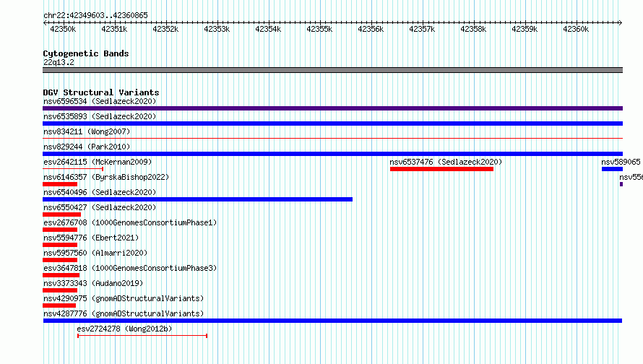Open esv2642115 (McKernan2009) label
This screenshot has height=364, width=643.
tap(98, 162)
